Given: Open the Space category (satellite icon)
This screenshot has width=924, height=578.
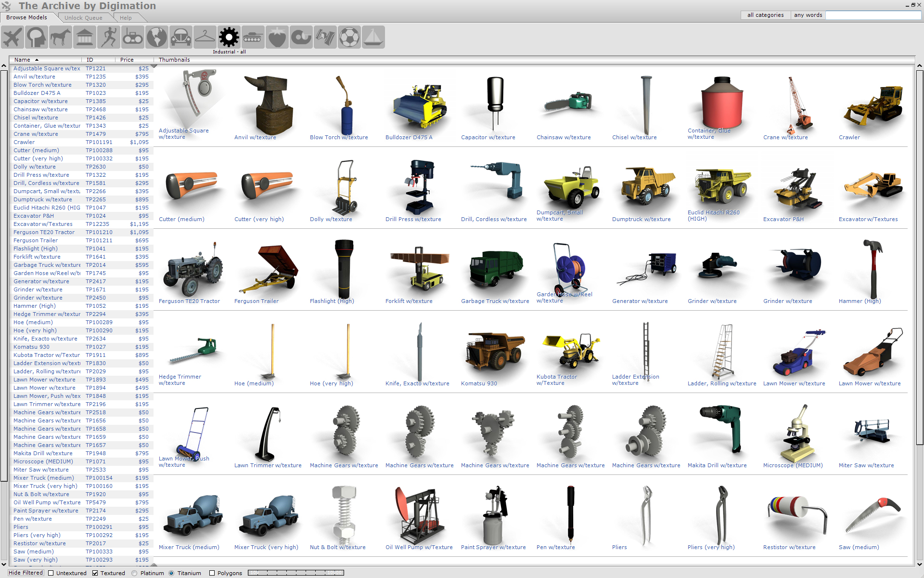Looking at the screenshot, I should coord(325,37).
